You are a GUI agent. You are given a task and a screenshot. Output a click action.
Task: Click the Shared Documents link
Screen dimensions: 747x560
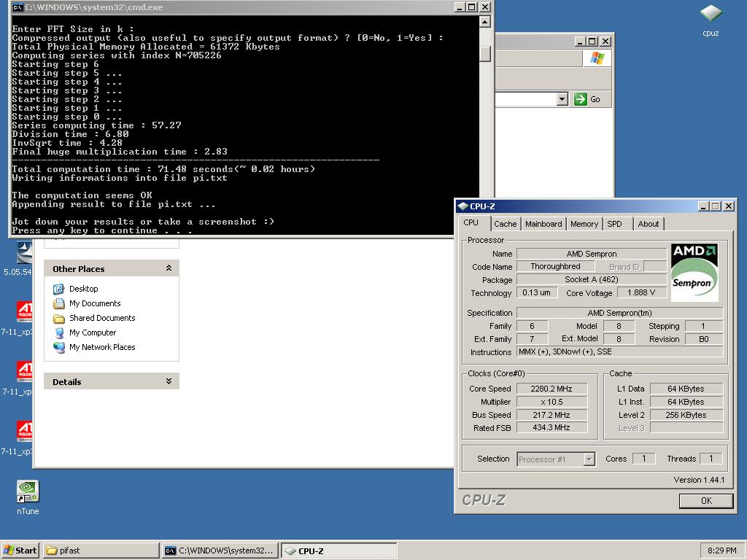point(102,318)
